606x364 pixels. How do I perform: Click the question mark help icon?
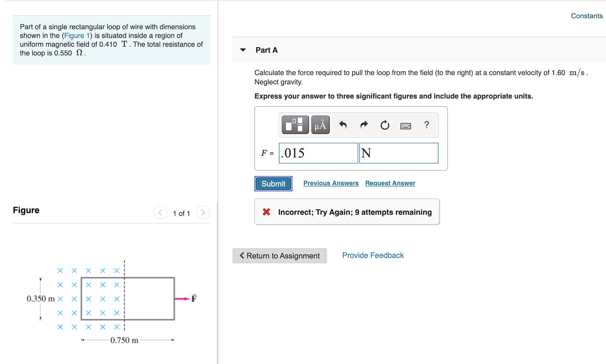pyautogui.click(x=426, y=125)
